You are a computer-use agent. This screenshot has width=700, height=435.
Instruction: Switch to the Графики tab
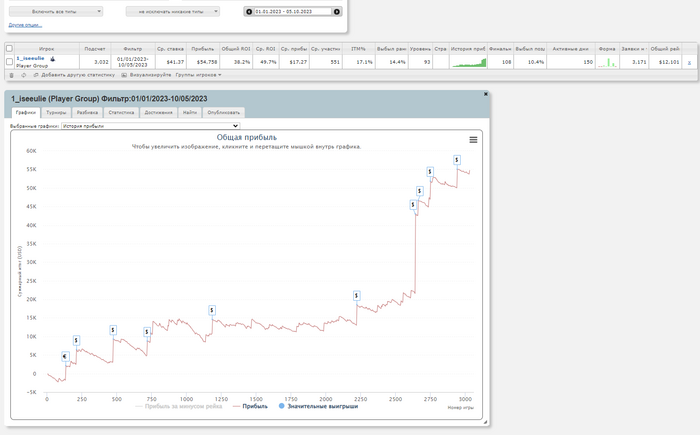click(25, 113)
